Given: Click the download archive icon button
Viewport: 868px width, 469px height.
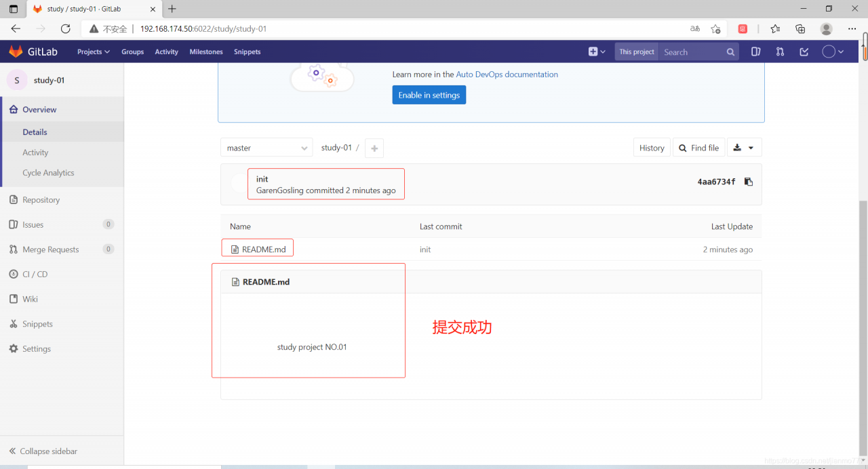Looking at the screenshot, I should (x=745, y=148).
